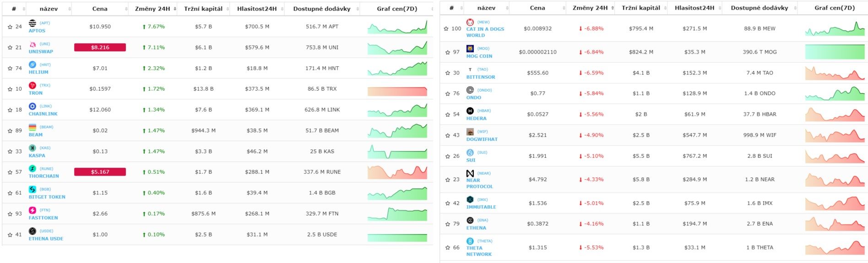The height and width of the screenshot is (263, 868).
Task: Click the Uniswap unicorn logo
Action: pyautogui.click(x=33, y=44)
